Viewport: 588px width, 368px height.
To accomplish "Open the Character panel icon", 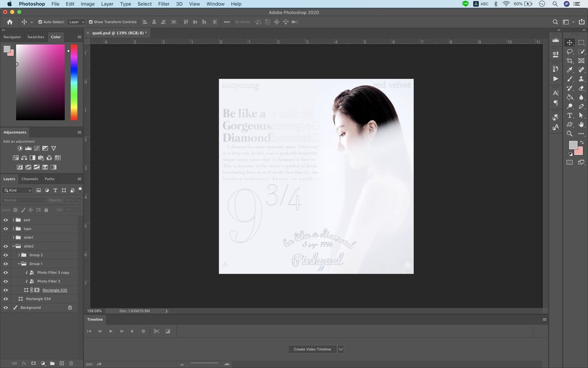I will pos(556,93).
